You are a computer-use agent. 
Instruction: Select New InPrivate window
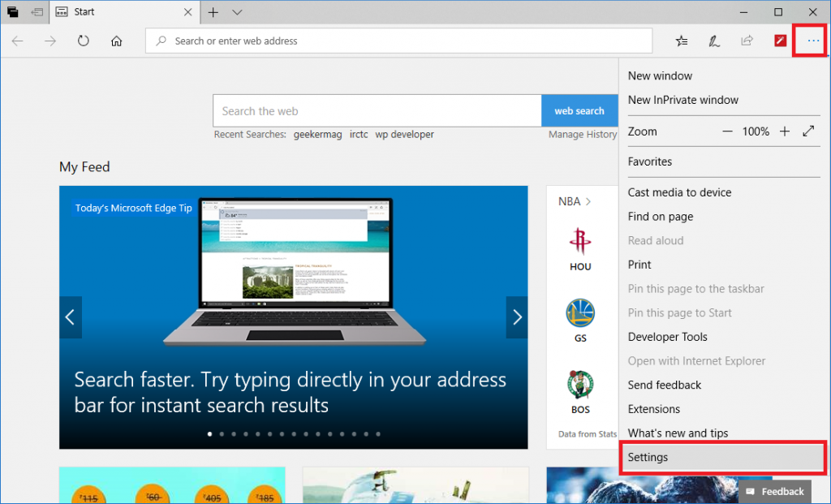click(683, 100)
